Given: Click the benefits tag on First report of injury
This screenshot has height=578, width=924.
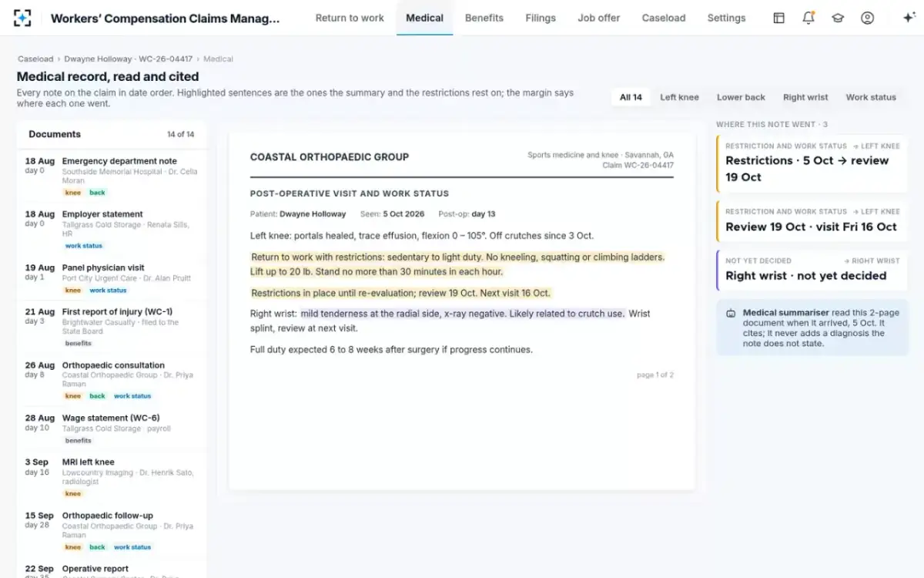Looking at the screenshot, I should point(79,343).
